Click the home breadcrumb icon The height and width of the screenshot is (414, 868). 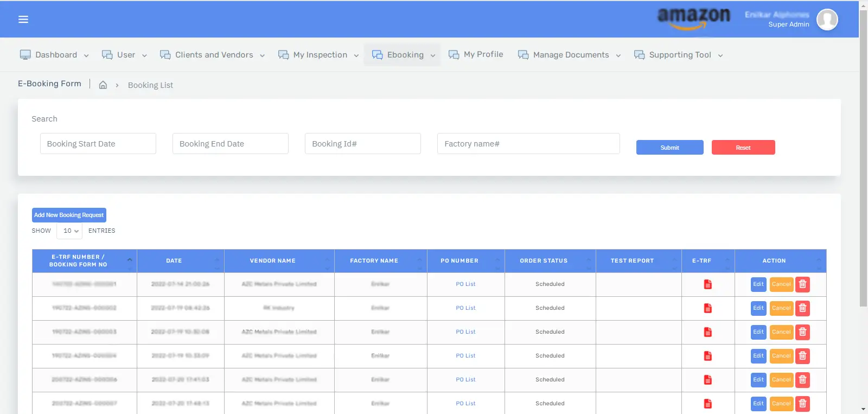(103, 85)
